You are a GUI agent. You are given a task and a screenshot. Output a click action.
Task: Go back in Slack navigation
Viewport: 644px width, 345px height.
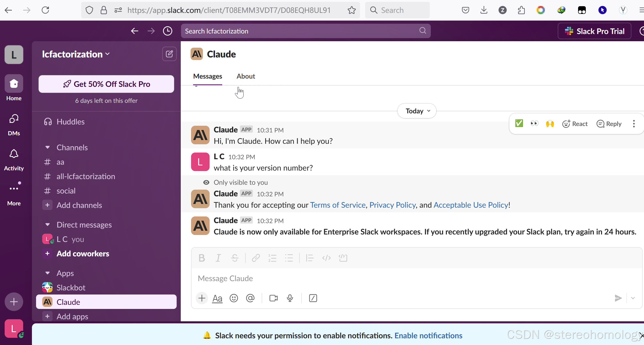(135, 31)
